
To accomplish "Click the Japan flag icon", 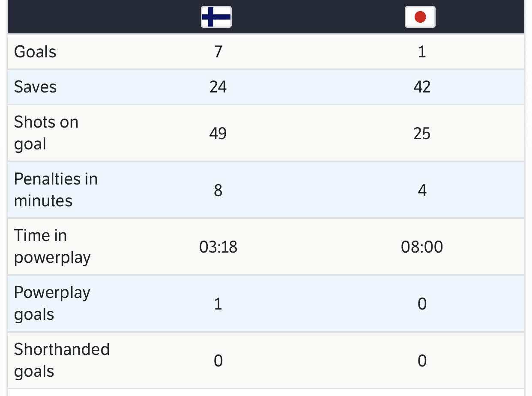I will click(x=420, y=17).
